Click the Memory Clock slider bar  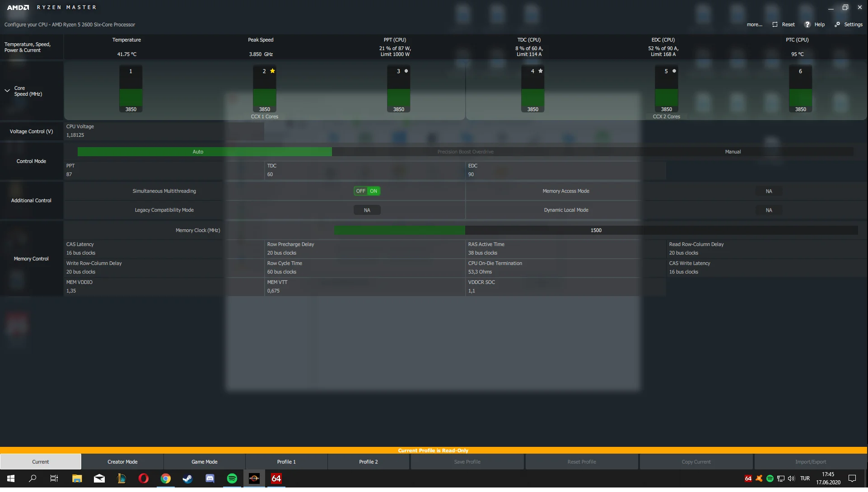pyautogui.click(x=596, y=230)
